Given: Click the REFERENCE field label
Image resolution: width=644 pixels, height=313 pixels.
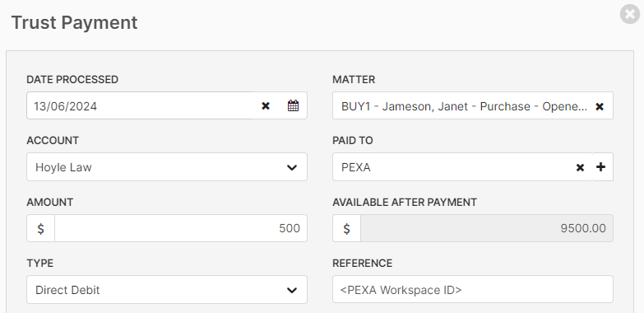Looking at the screenshot, I should pos(362,264).
